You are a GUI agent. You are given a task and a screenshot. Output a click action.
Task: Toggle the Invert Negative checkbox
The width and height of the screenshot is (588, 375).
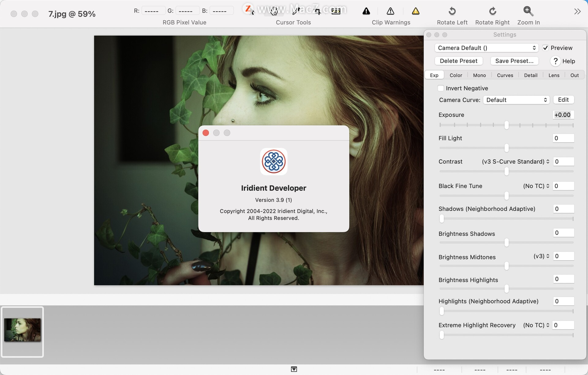click(441, 88)
